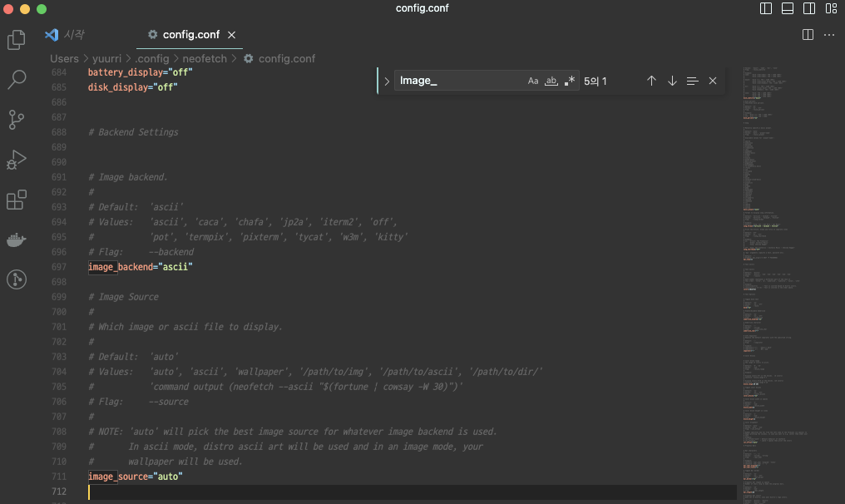Screen dimensions: 845x504
Task: Click neofetch in the breadcrumb
Action: coord(205,58)
